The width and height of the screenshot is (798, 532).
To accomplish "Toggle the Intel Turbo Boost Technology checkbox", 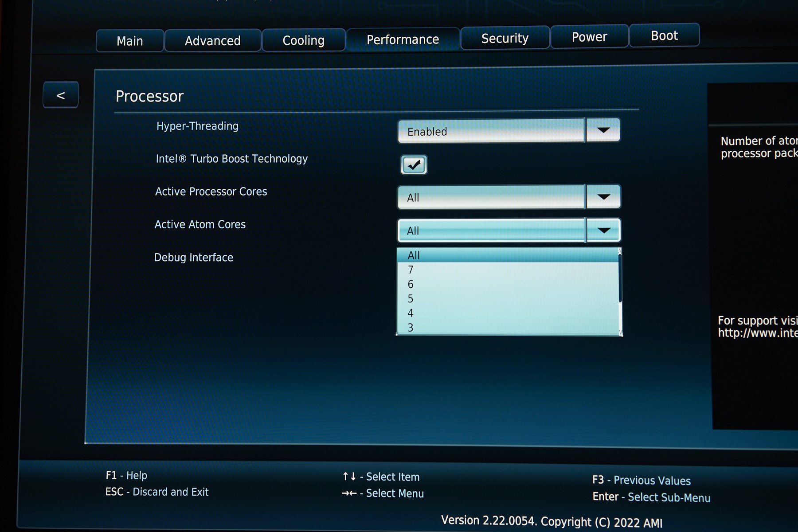I will point(414,164).
